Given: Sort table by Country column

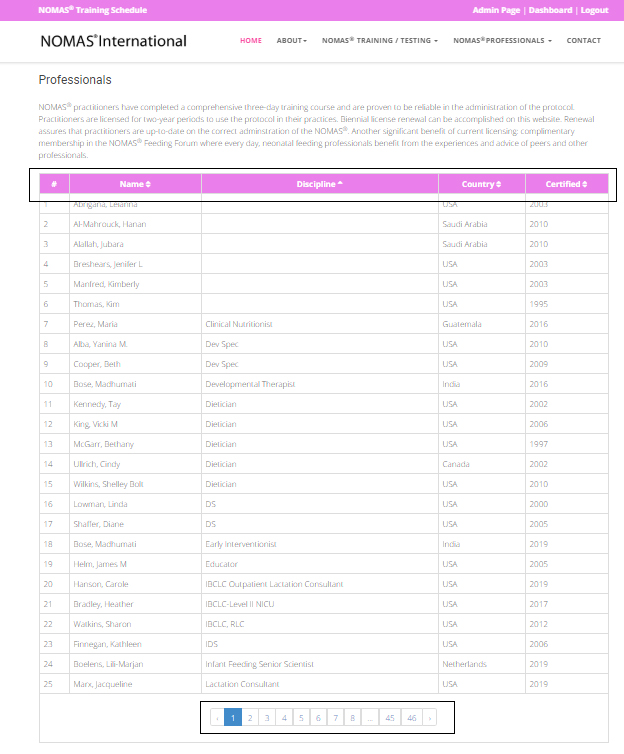Looking at the screenshot, I should tap(481, 184).
